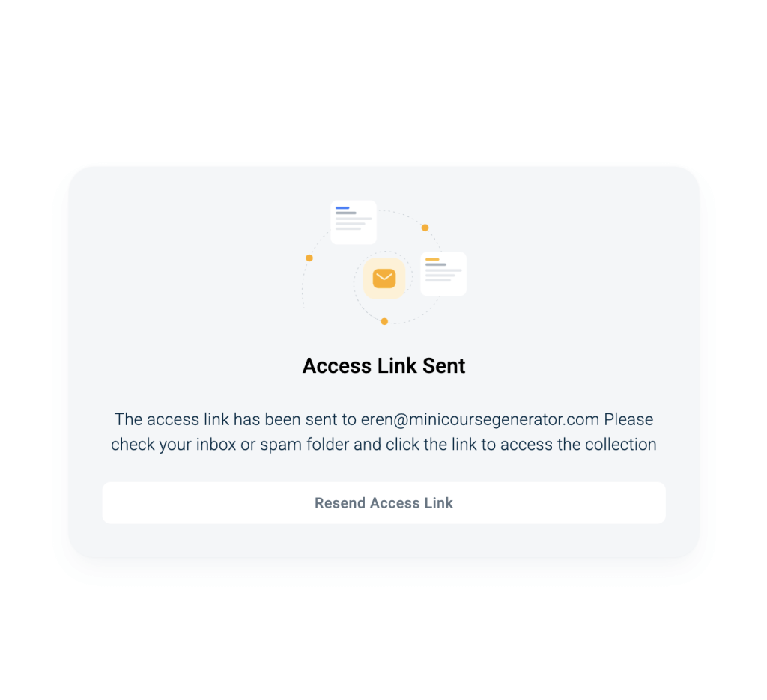The width and height of the screenshot is (767, 700).
Task: Click the word "Please" after the email address
Action: (628, 419)
